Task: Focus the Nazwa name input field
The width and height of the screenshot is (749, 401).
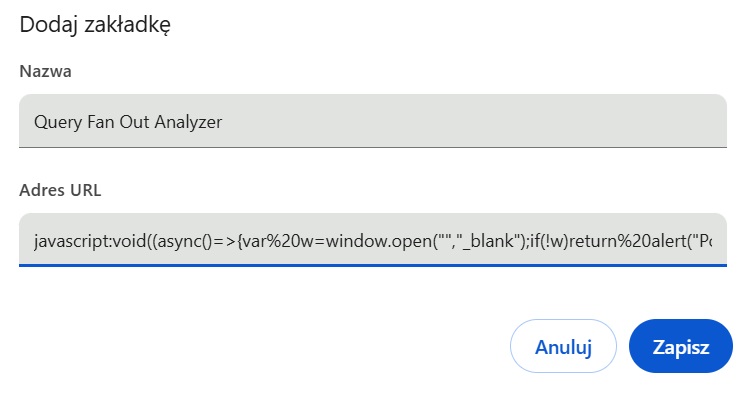Action: 372,121
